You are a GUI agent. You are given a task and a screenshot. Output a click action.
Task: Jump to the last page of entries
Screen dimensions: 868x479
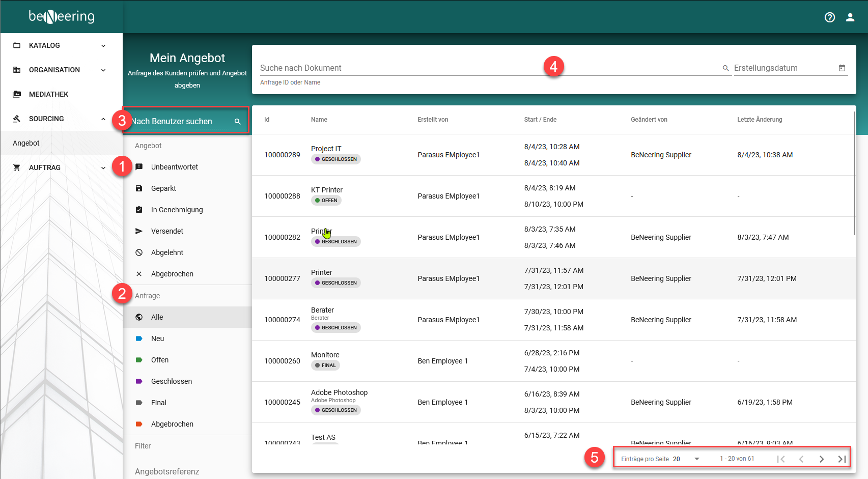[842, 459]
